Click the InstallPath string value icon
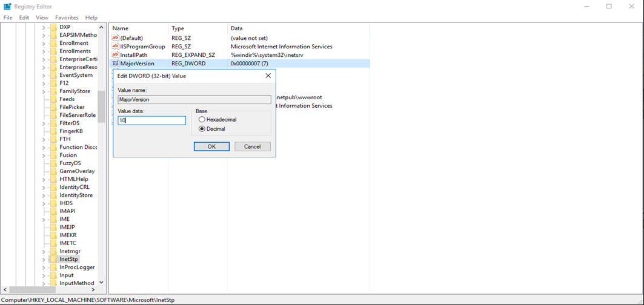 pyautogui.click(x=116, y=55)
